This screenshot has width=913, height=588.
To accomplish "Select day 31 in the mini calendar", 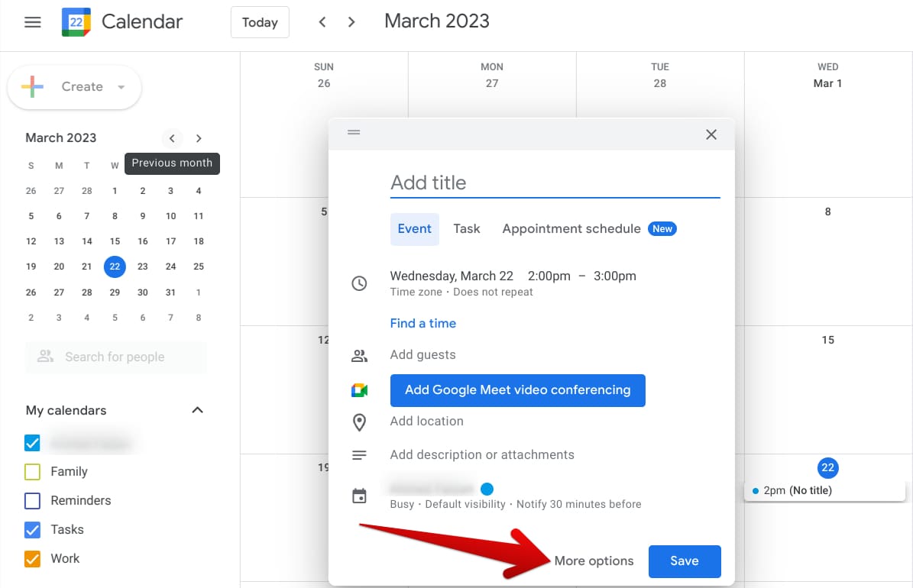I will tap(170, 292).
